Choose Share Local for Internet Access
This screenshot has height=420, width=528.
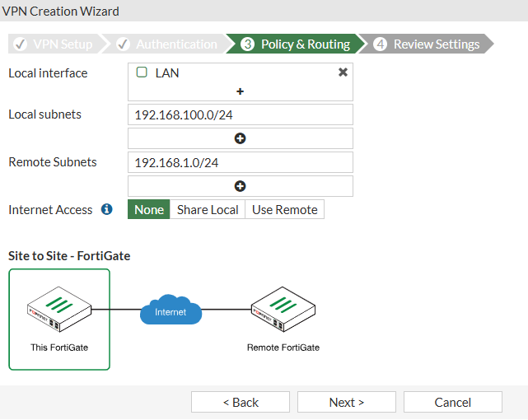(208, 209)
